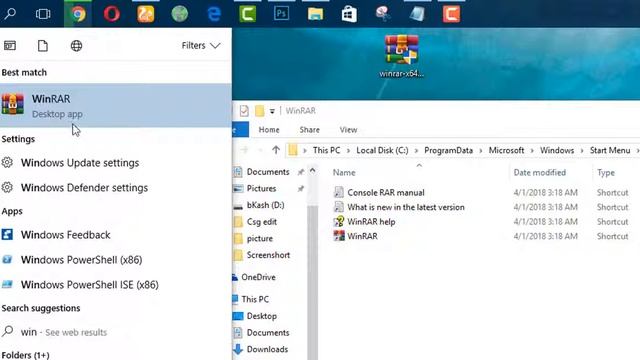Click the folder icon in the address bar
Viewport: 640px width, 360px height.
293,150
